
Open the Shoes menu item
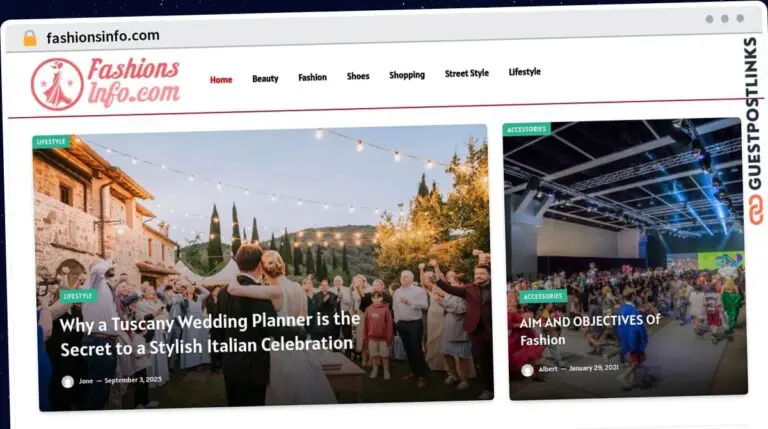(x=358, y=76)
